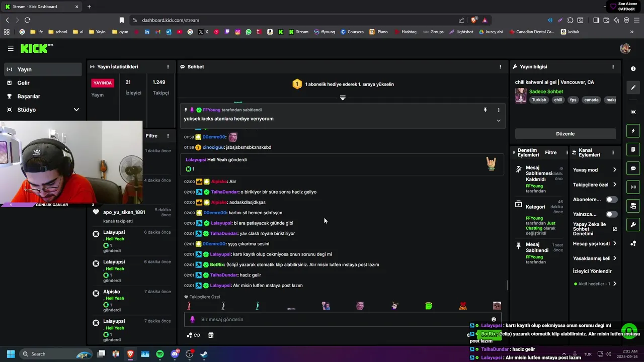Image resolution: width=644 pixels, height=362 pixels.
Task: Open the Yayın İstatistikleri panel options menu
Action: pos(168,66)
